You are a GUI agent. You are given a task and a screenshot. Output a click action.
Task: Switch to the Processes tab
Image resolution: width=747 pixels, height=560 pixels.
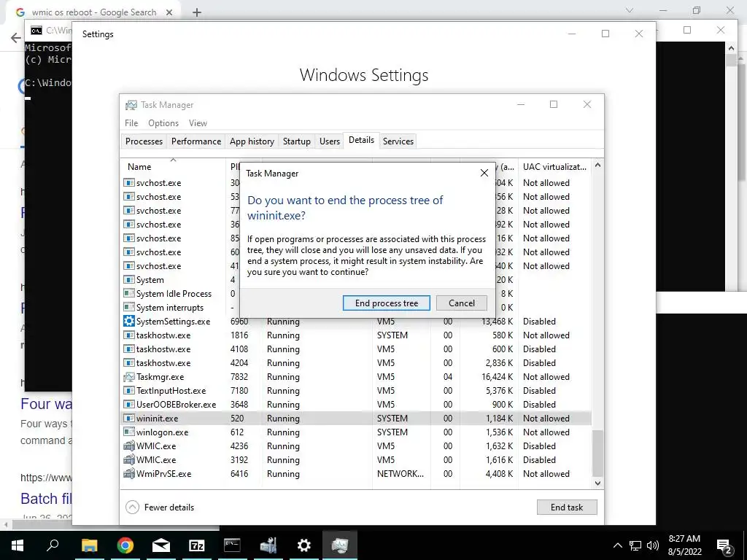144,141
